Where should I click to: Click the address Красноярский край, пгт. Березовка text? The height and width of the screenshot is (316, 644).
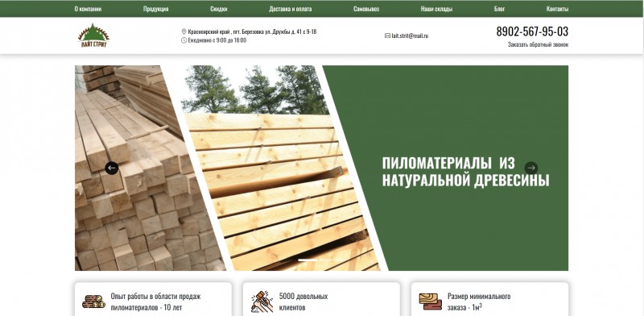(x=252, y=31)
